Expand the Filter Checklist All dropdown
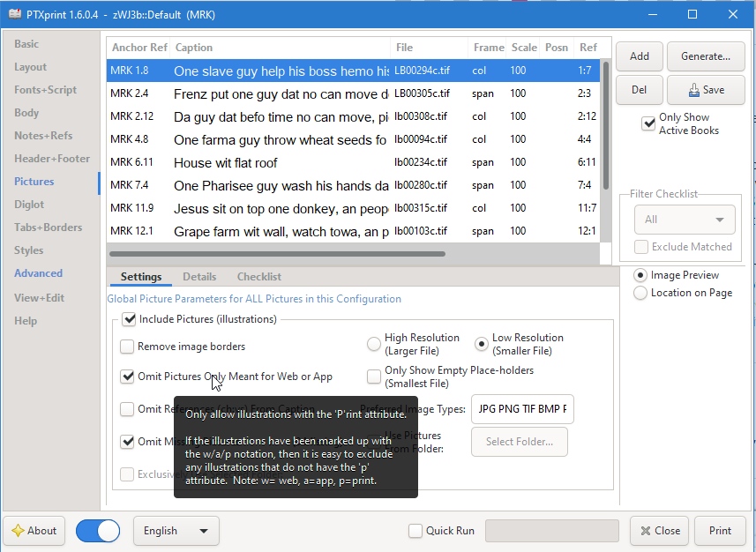756x552 pixels. click(685, 220)
